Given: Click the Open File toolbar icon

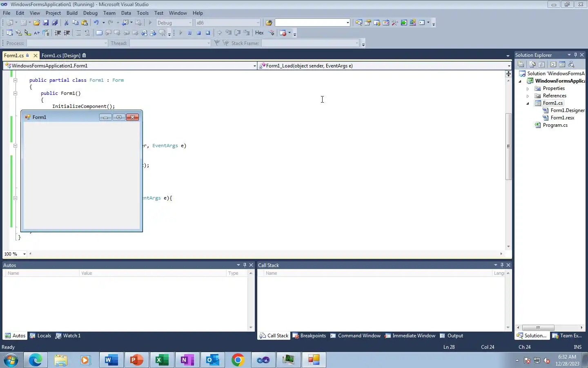Looking at the screenshot, I should 37,22.
